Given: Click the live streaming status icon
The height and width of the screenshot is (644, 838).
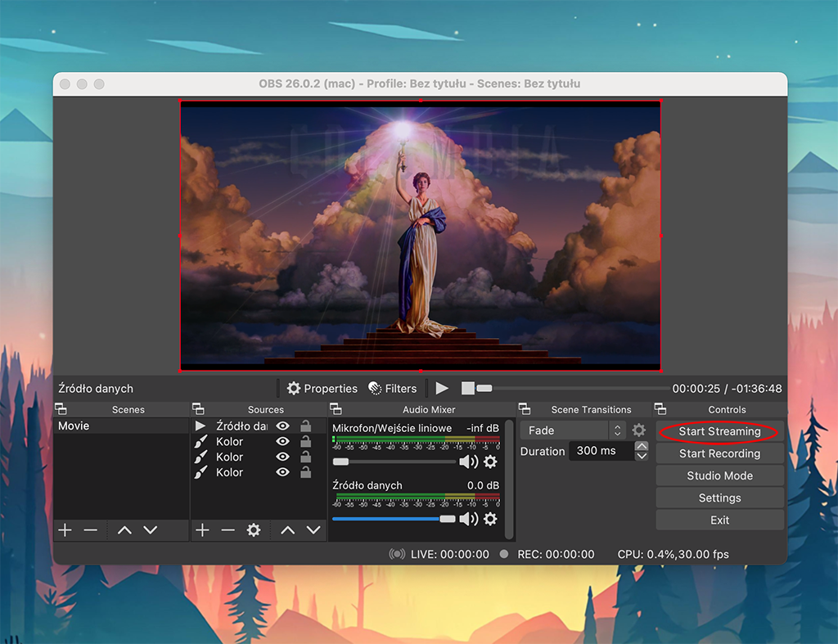Looking at the screenshot, I should [397, 554].
